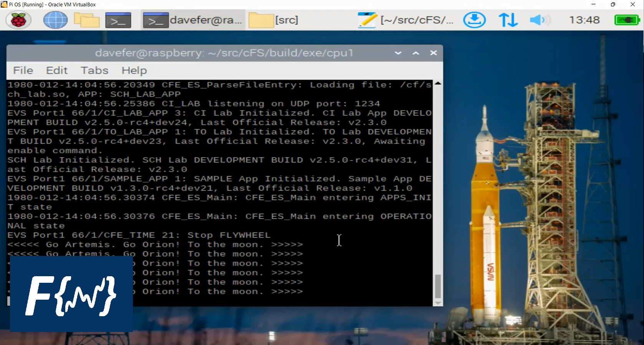Click 'enable command.' text in terminal
Viewport: 644px width, 345px height.
[55, 151]
